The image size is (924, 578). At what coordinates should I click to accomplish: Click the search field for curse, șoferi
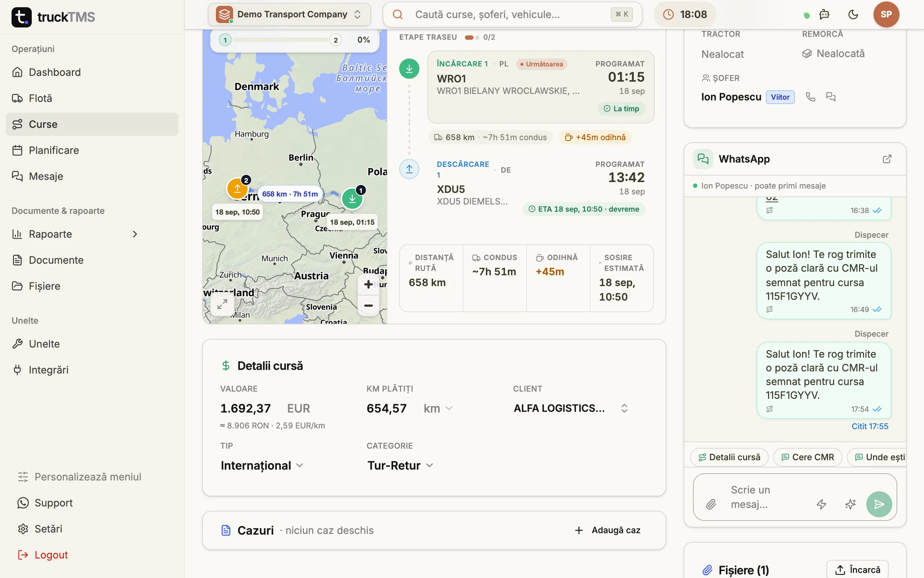513,14
